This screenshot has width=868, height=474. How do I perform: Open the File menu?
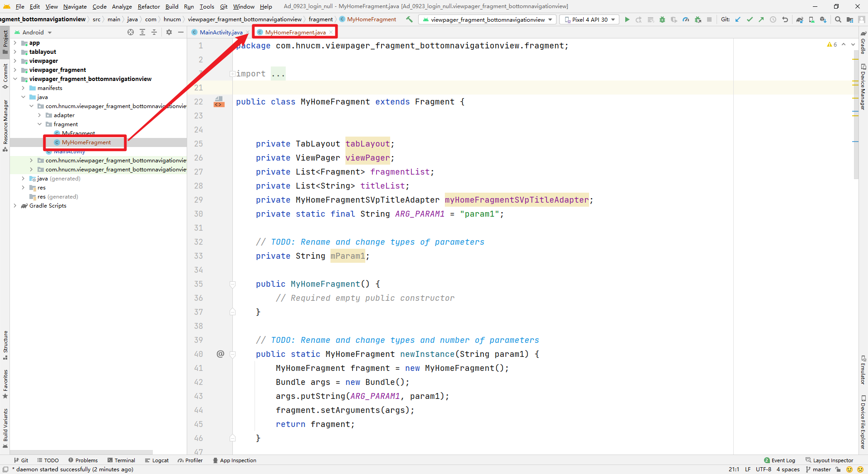click(x=20, y=6)
